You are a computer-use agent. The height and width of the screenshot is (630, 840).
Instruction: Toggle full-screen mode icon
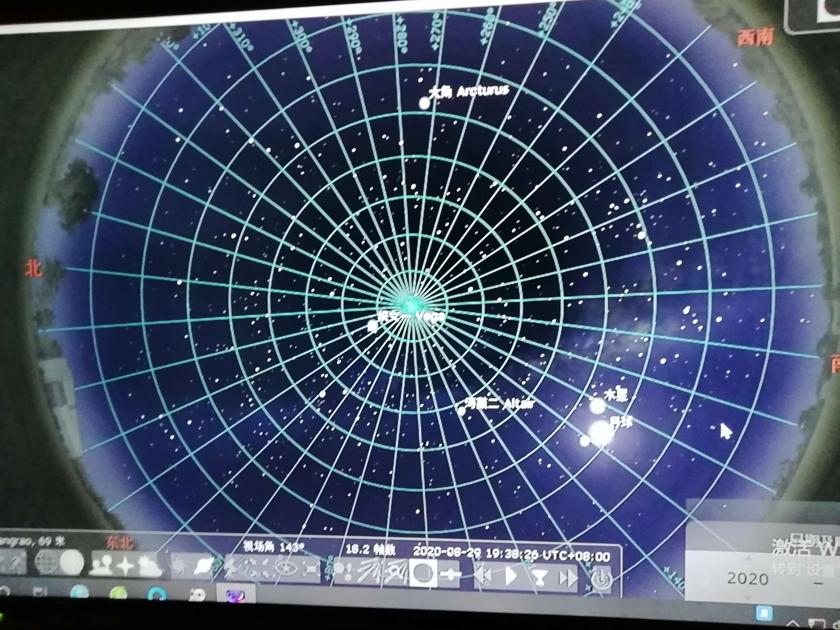tap(311, 569)
